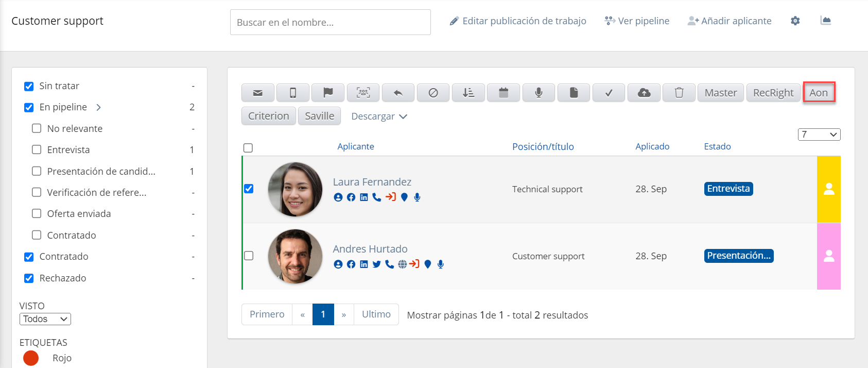
Task: Click the microphone icon in toolbar
Action: click(x=539, y=93)
